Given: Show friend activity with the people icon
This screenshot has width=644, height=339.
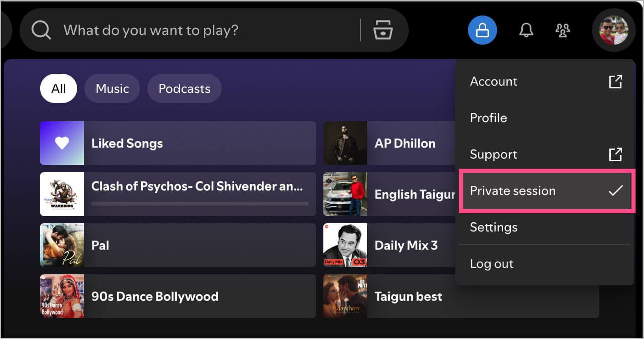Looking at the screenshot, I should coord(562,30).
